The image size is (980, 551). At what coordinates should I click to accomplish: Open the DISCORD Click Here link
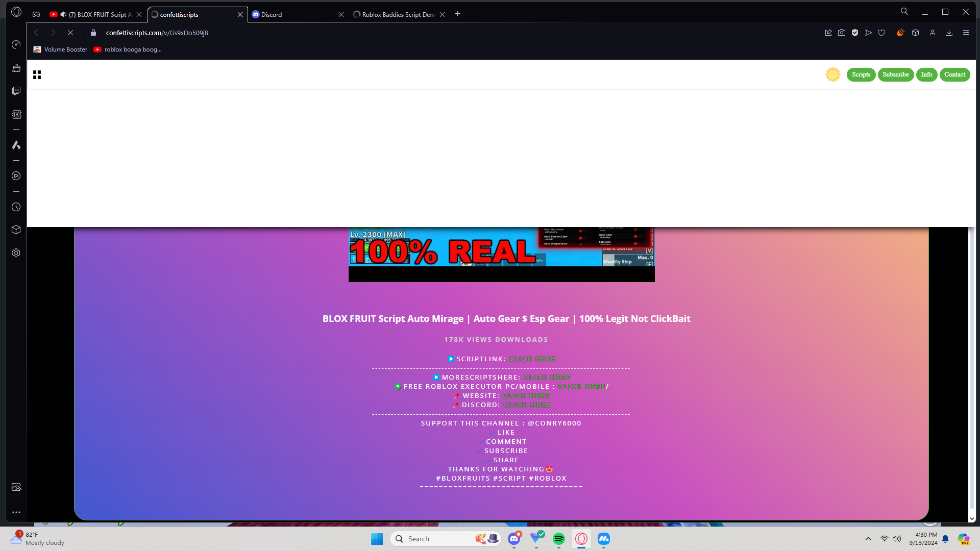(x=527, y=405)
